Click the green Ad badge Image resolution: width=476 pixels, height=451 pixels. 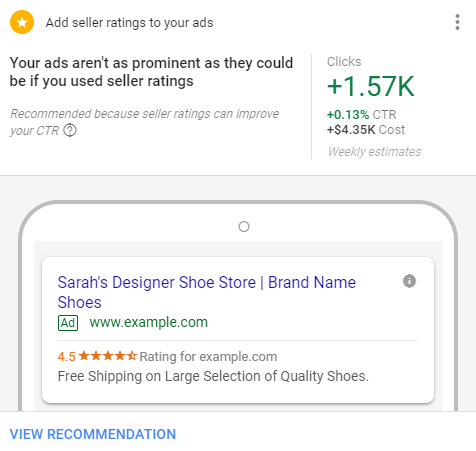(x=68, y=323)
